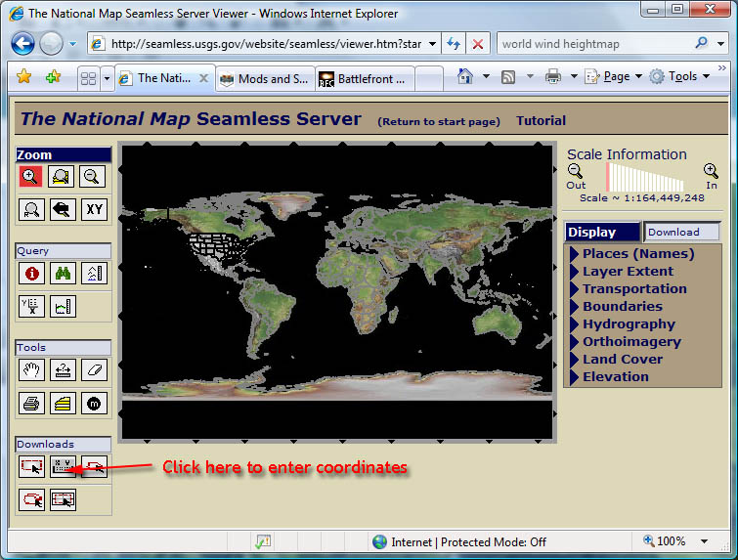738x560 pixels.
Task: Click the Previous Extent black arrow magnifier
Action: [63, 210]
